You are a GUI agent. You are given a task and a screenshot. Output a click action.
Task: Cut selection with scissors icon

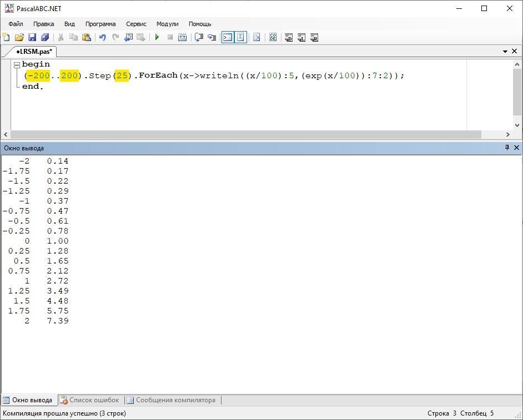(x=61, y=37)
